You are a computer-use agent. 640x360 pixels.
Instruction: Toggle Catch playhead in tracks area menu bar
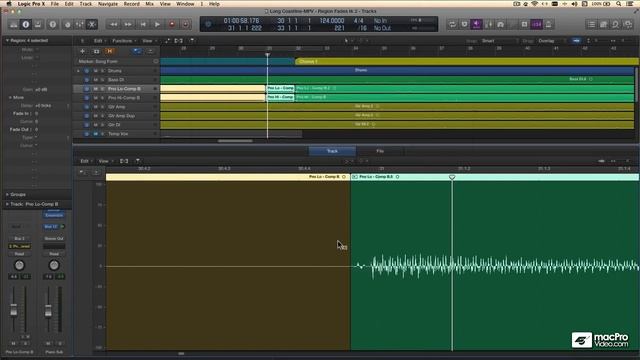pyautogui.click(x=192, y=41)
